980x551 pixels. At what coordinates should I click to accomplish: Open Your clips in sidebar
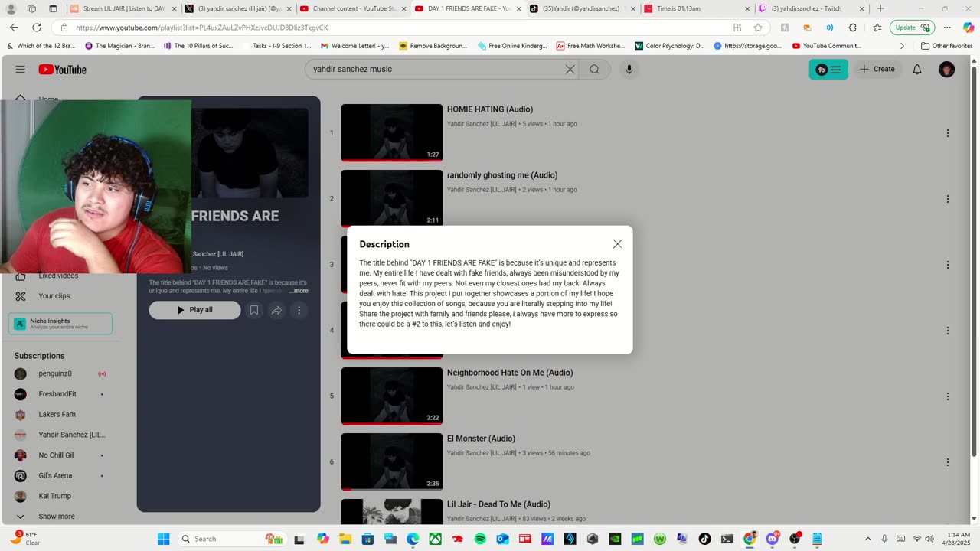pos(54,296)
